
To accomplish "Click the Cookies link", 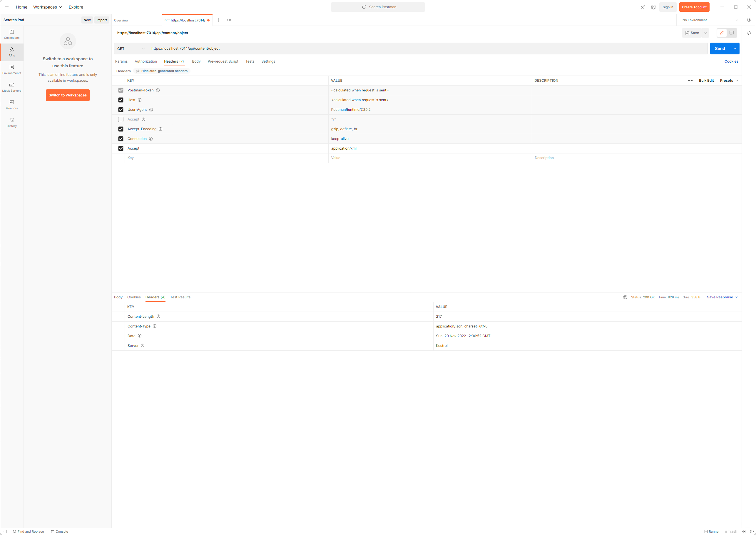I will (731, 61).
